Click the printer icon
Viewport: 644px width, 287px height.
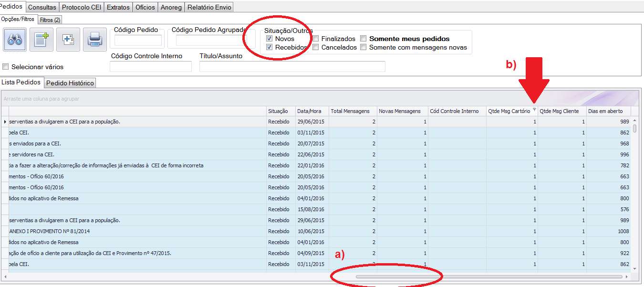click(x=95, y=40)
